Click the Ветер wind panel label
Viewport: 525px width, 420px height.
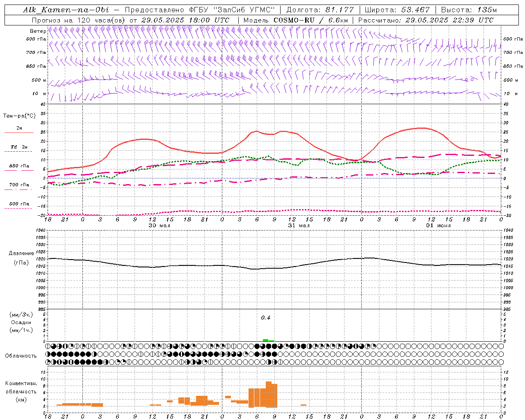(x=38, y=31)
